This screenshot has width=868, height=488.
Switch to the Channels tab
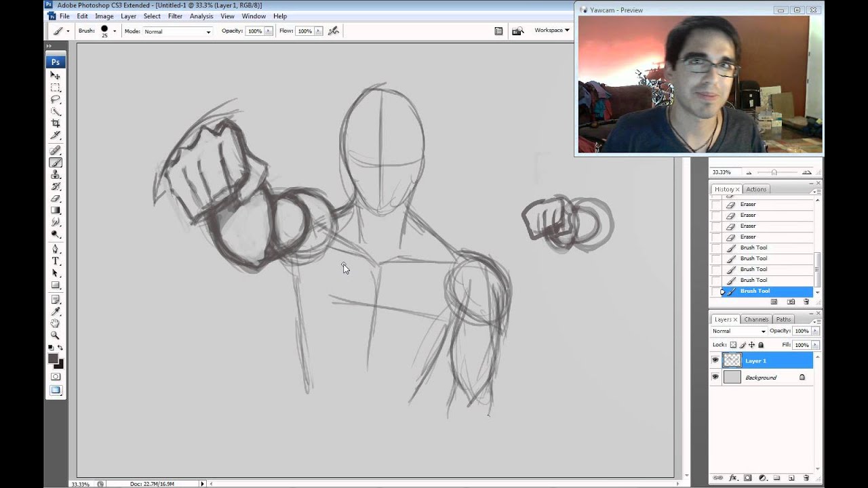[756, 319]
